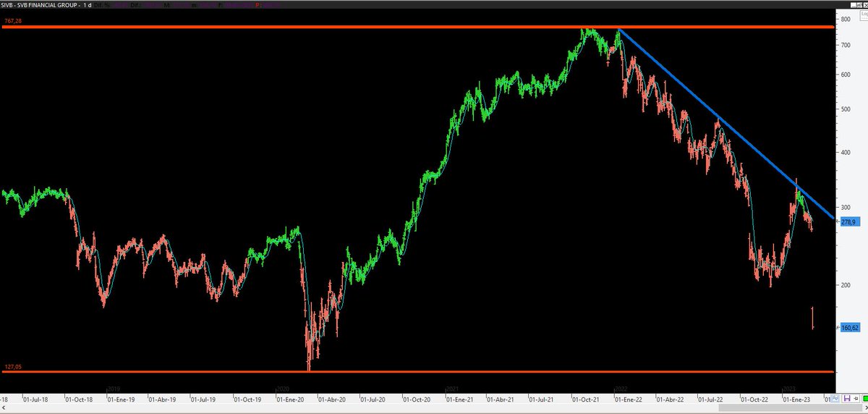
Task: Click the 01-Oct-22 date on time axis
Action: 754,398
